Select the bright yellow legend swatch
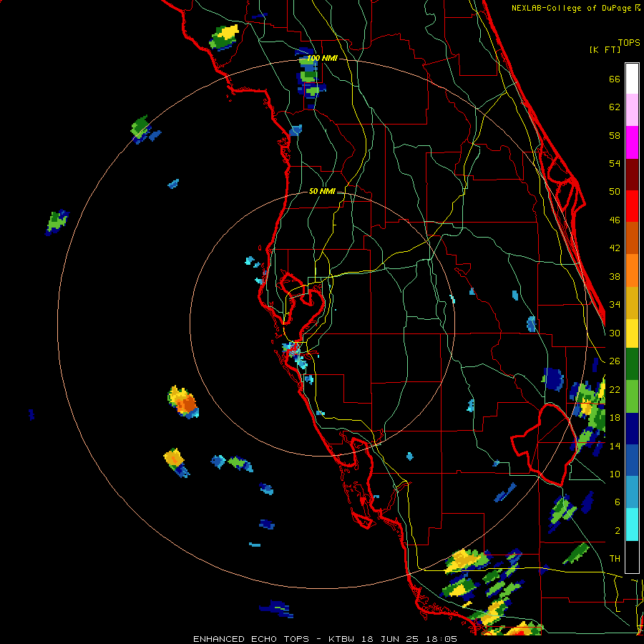Viewport: 644px width, 644px height. [x=632, y=333]
